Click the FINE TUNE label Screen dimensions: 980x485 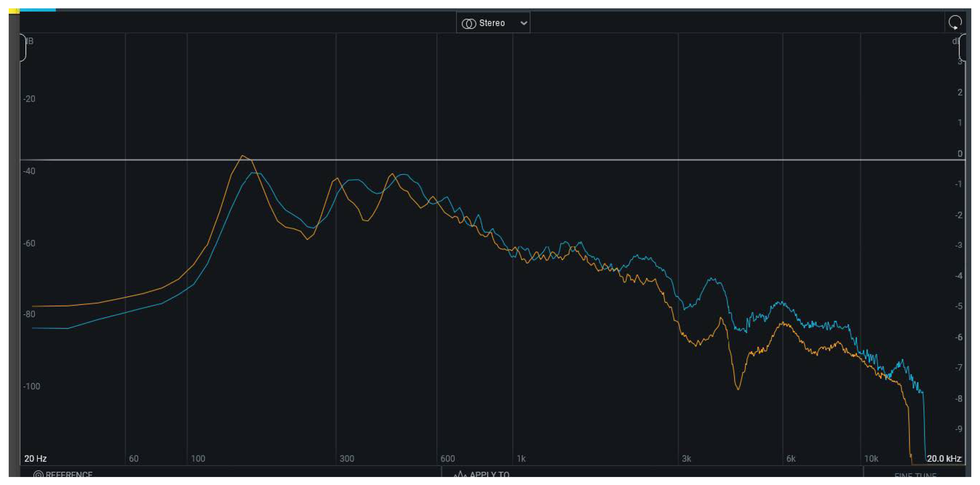point(915,476)
